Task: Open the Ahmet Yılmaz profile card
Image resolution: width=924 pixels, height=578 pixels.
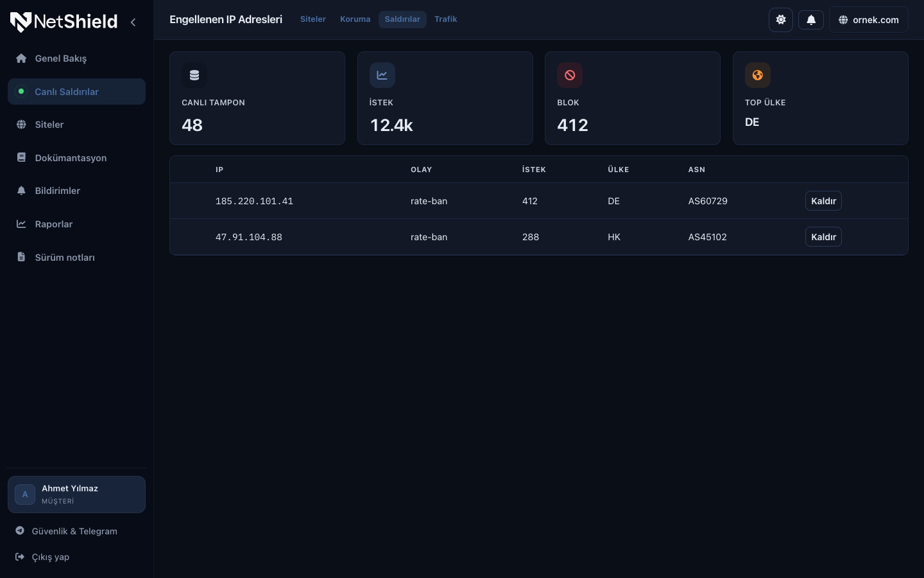Action: [x=76, y=495]
